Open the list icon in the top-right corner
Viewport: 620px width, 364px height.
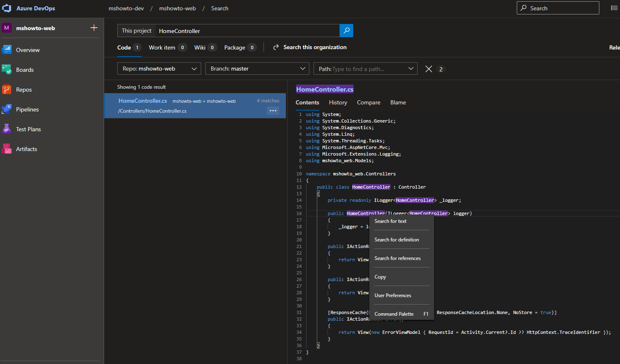614,8
